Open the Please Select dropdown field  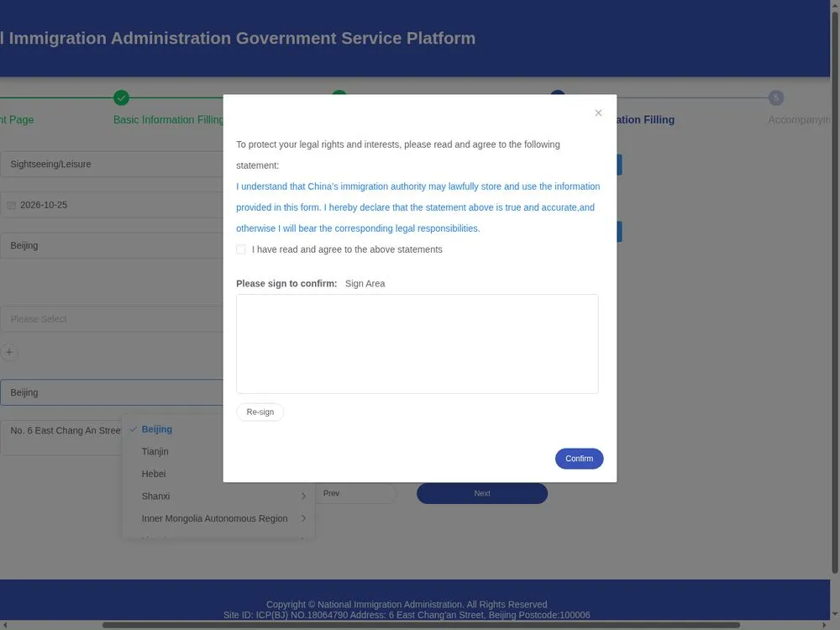(x=112, y=319)
